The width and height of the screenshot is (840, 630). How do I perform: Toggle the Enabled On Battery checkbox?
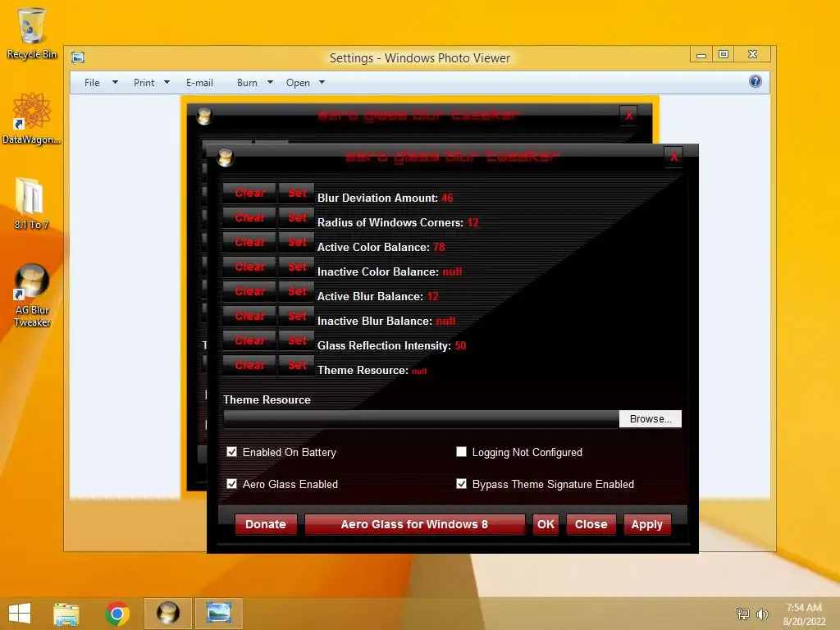click(232, 452)
